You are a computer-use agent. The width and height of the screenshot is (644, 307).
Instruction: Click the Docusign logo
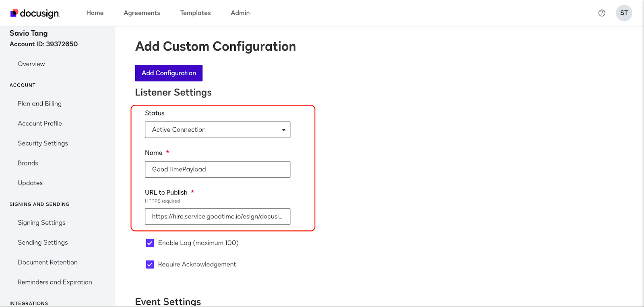tap(35, 13)
